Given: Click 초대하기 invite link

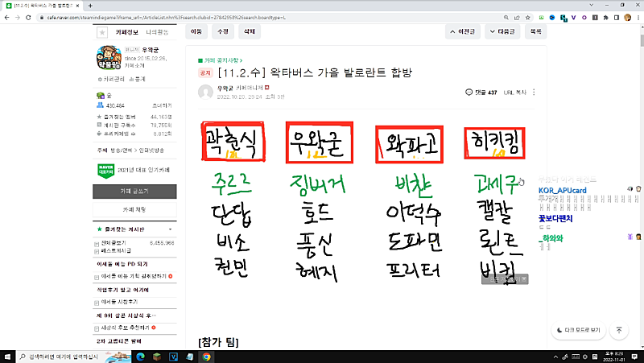Looking at the screenshot, I should [162, 105].
